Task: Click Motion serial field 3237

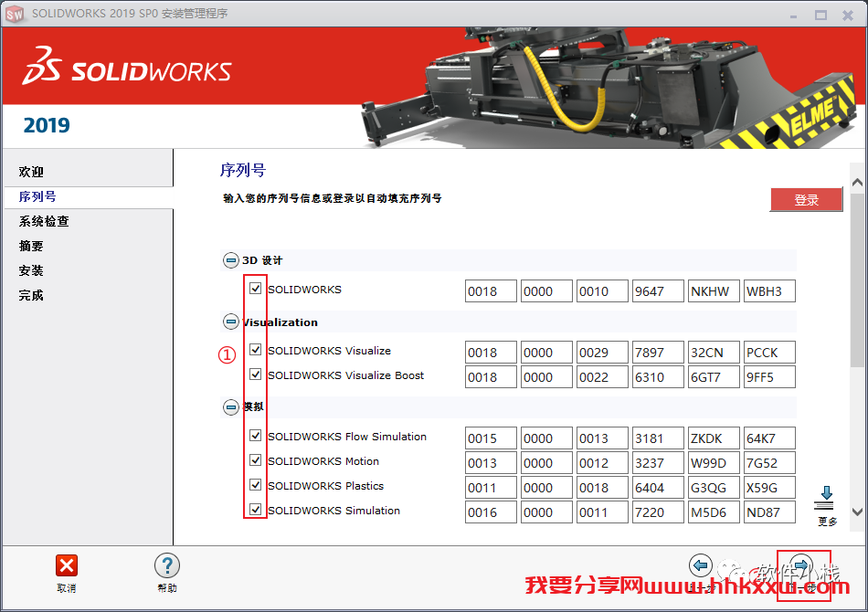Action: (658, 462)
